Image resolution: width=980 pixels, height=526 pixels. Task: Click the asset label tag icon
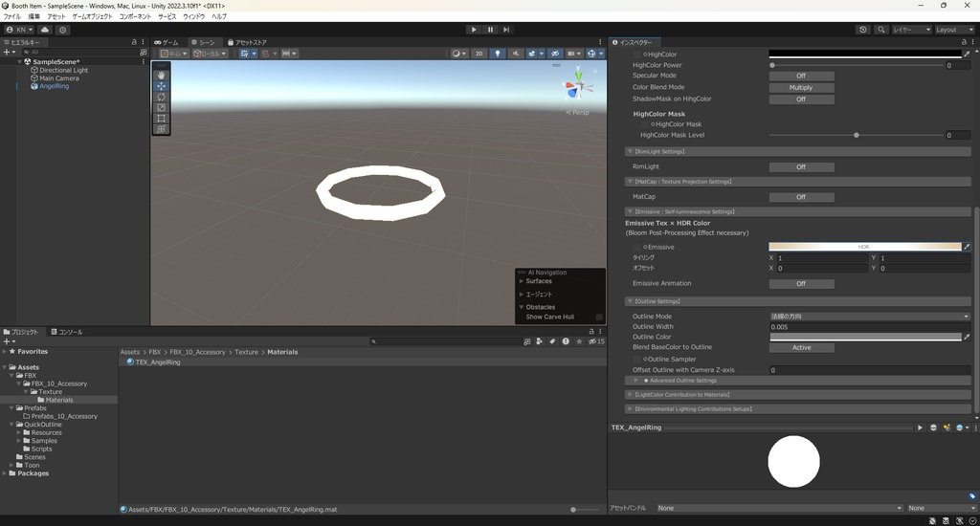click(x=972, y=496)
